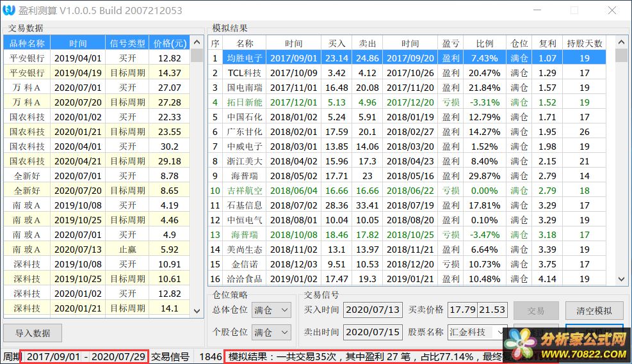Screen dimensions: 632x364
Task: Click scroll down arrow of 交易数据 list
Action: pos(197,310)
